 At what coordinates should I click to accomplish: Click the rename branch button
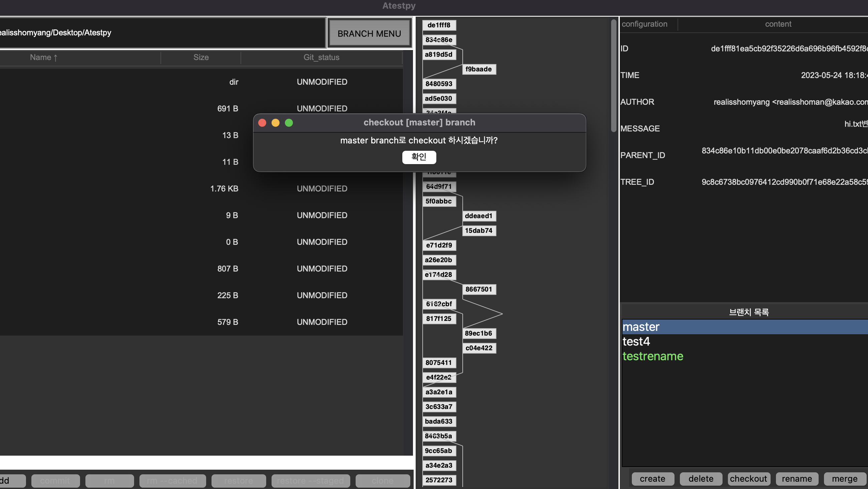[x=797, y=479]
